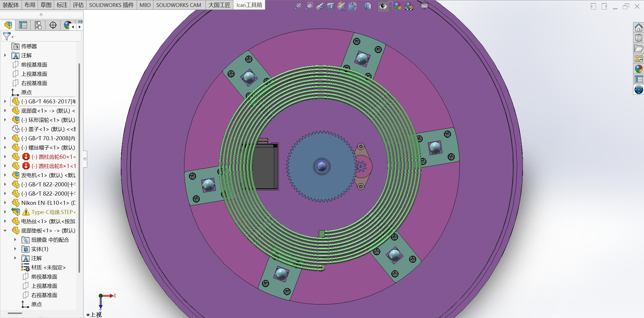Open Appearances and Scenes task pane
644x318 pixels.
click(x=639, y=69)
